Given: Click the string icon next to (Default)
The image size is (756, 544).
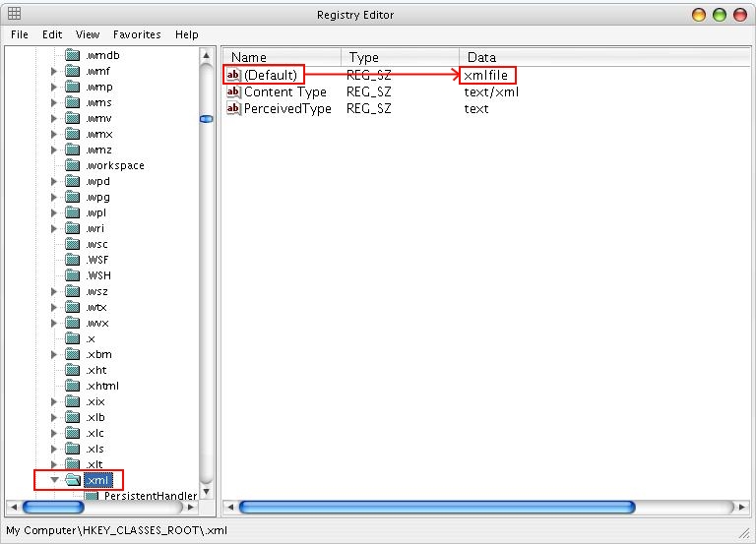Looking at the screenshot, I should pos(233,76).
